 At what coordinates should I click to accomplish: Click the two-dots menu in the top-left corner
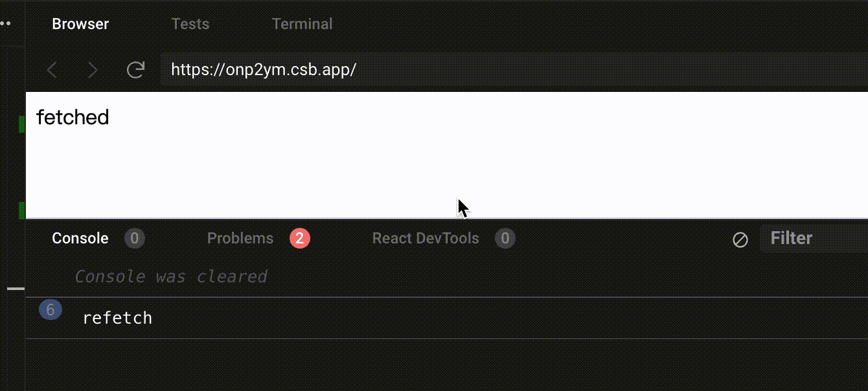7,22
